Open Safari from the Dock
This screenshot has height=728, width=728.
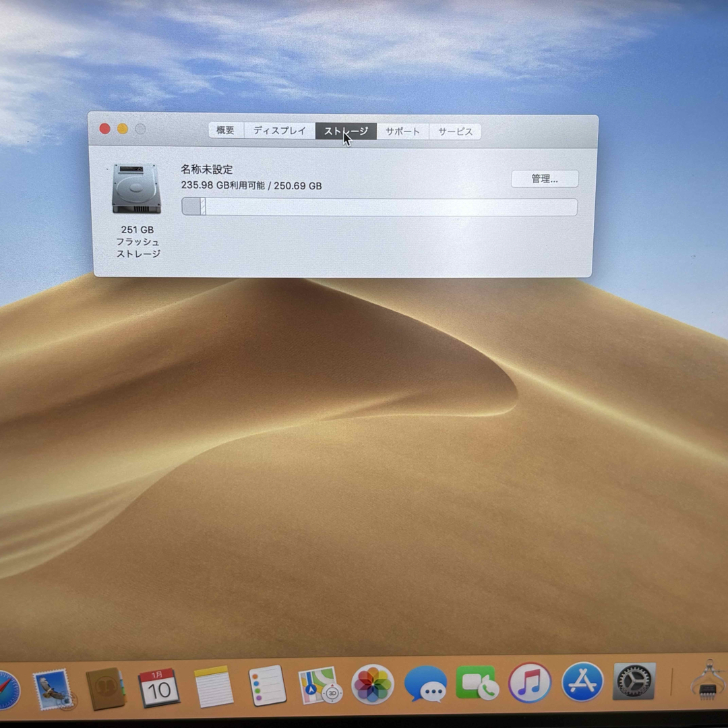(8, 690)
